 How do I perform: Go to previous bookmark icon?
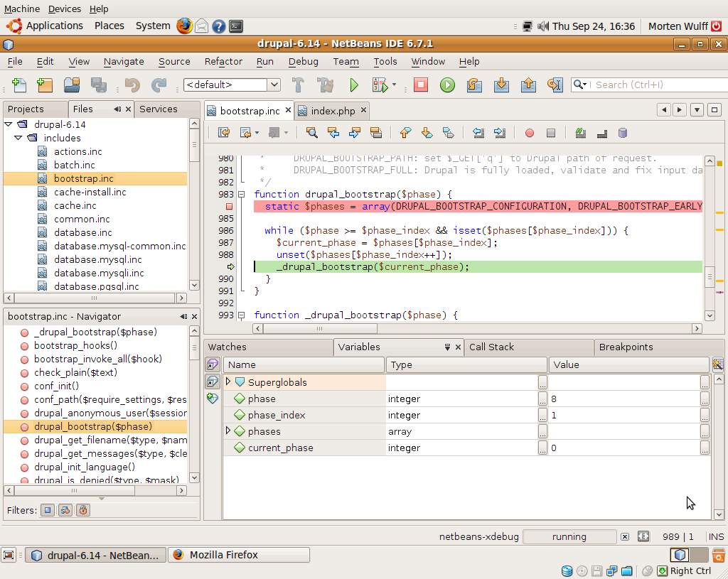[x=405, y=133]
